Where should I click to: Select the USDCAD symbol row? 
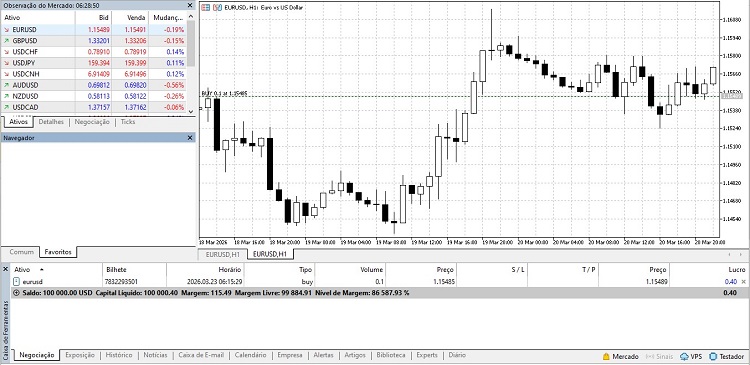(93, 107)
